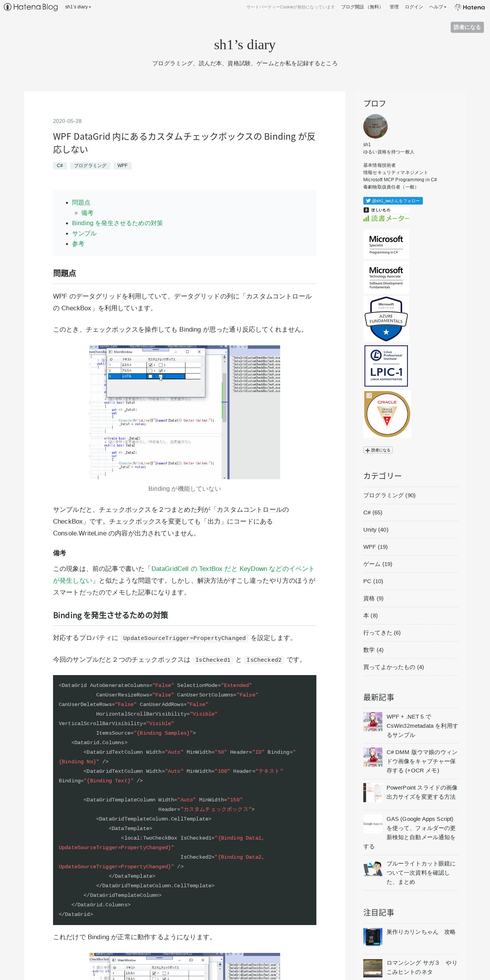Open the Unity (40) category
The height and width of the screenshot is (980, 490).
click(x=376, y=530)
